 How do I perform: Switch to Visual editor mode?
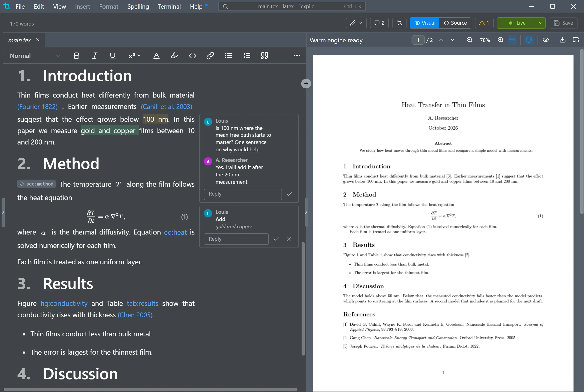[425, 23]
